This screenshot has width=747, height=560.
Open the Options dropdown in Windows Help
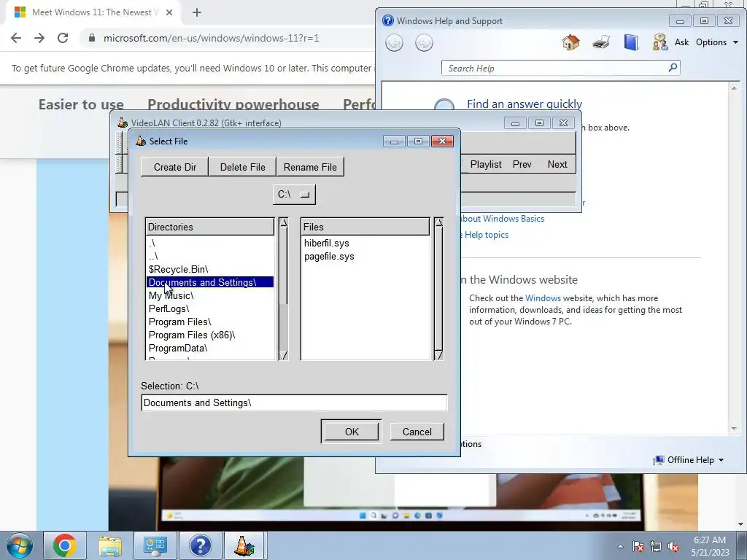[716, 42]
